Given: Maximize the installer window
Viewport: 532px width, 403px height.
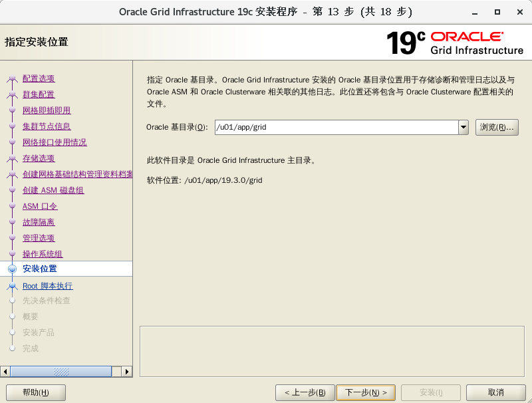Looking at the screenshot, I should click(497, 12).
